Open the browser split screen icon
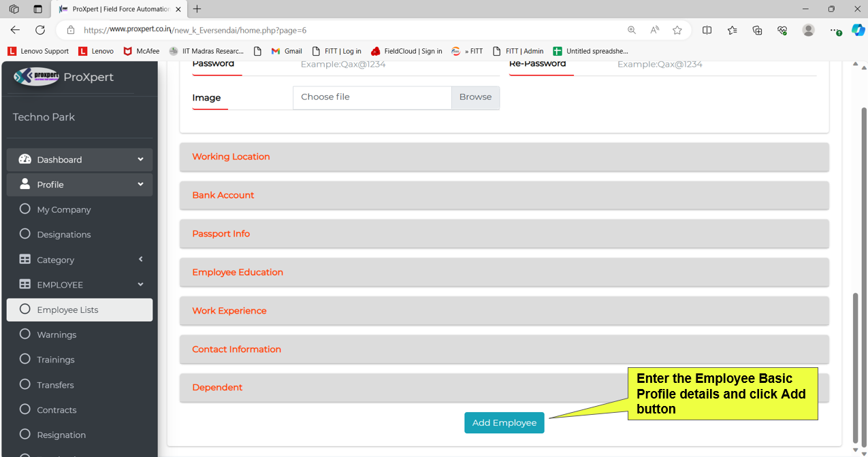The width and height of the screenshot is (868, 457). (x=707, y=30)
